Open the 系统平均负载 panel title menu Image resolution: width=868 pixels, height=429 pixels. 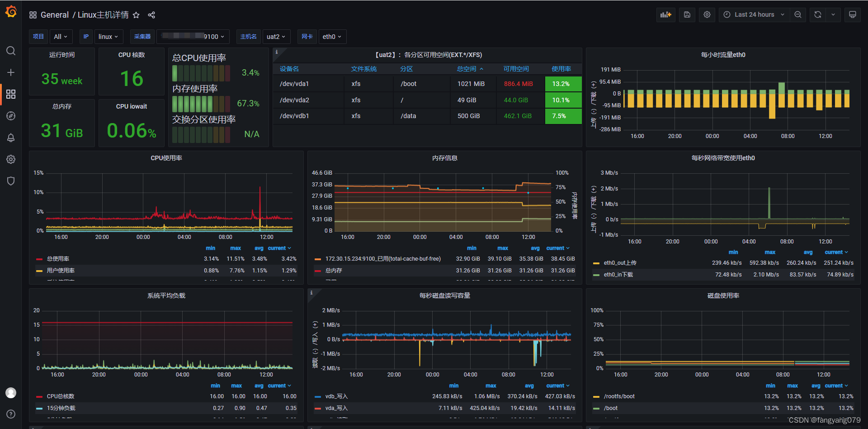[x=166, y=296]
